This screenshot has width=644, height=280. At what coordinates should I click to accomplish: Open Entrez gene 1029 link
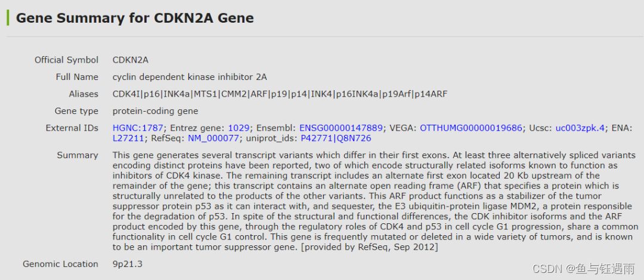pos(240,128)
